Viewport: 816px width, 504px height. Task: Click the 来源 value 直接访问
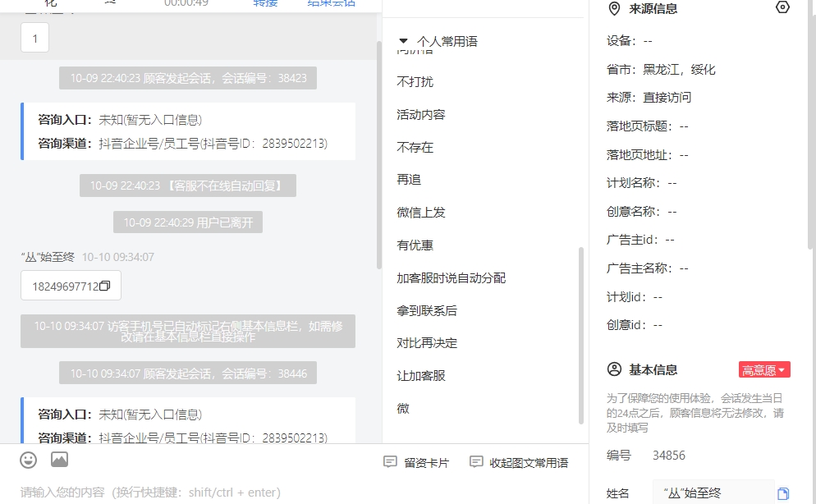coord(667,97)
